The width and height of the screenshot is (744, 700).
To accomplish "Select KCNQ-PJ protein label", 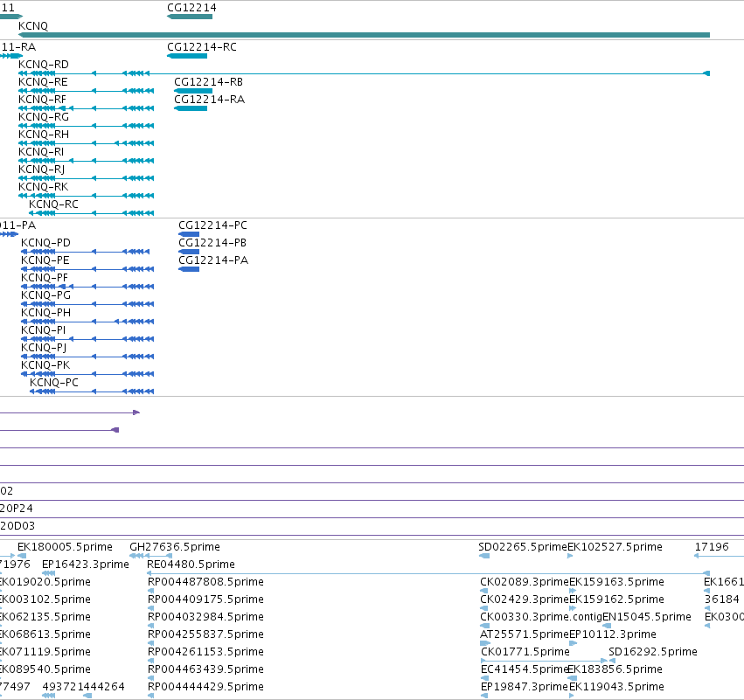I will point(44,348).
